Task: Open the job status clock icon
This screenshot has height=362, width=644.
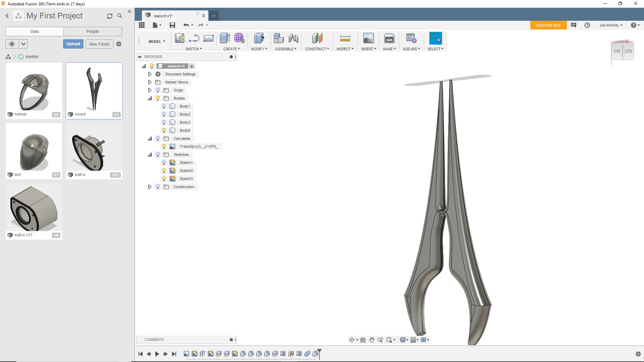Action: coord(587,25)
